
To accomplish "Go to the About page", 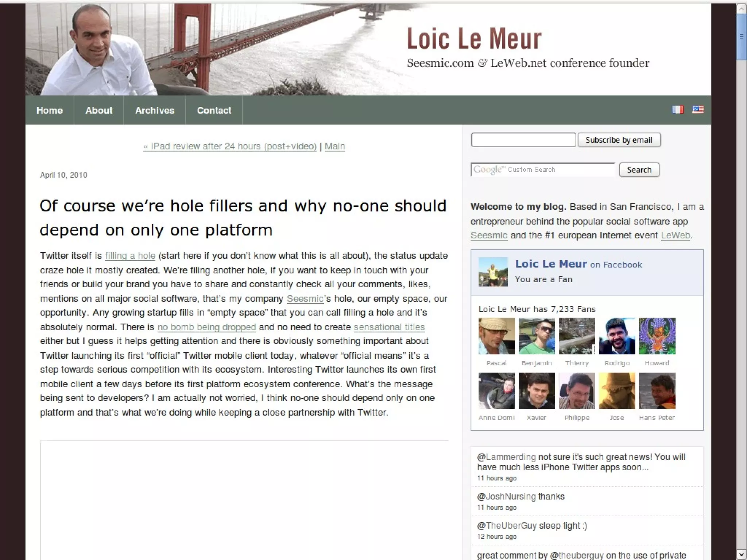I will click(99, 110).
